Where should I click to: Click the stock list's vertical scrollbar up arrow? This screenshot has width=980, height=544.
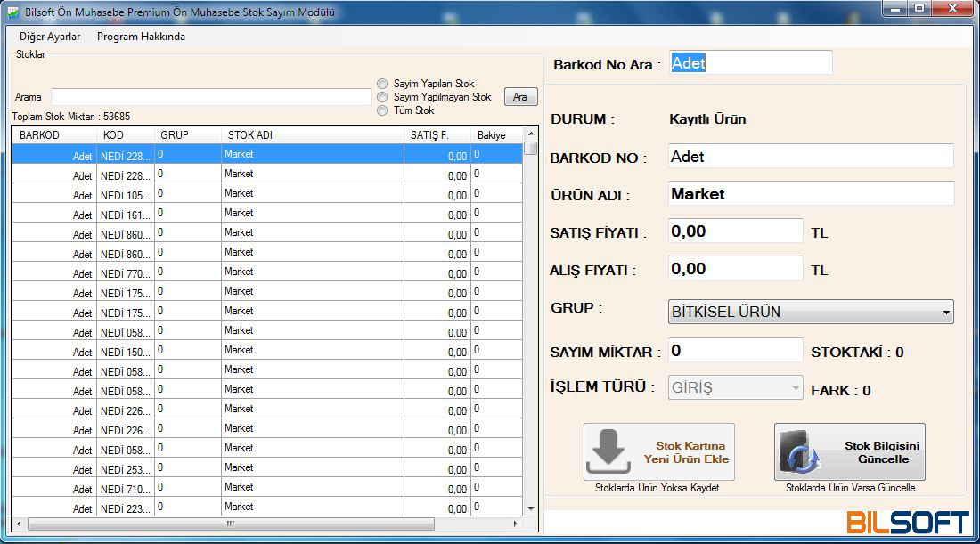click(x=531, y=134)
